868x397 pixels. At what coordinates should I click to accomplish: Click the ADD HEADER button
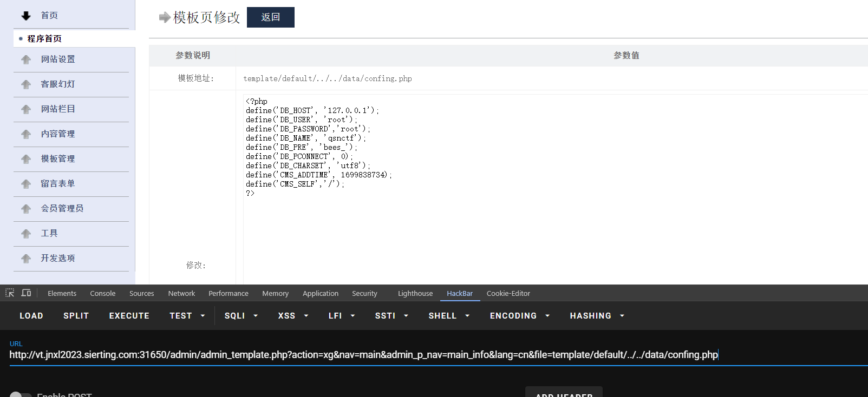tap(564, 393)
